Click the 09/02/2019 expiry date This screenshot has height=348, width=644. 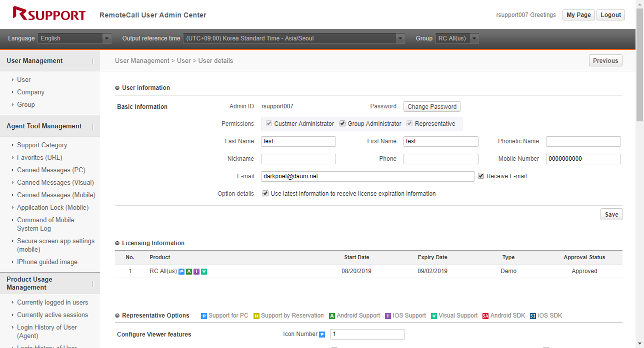tap(432, 272)
